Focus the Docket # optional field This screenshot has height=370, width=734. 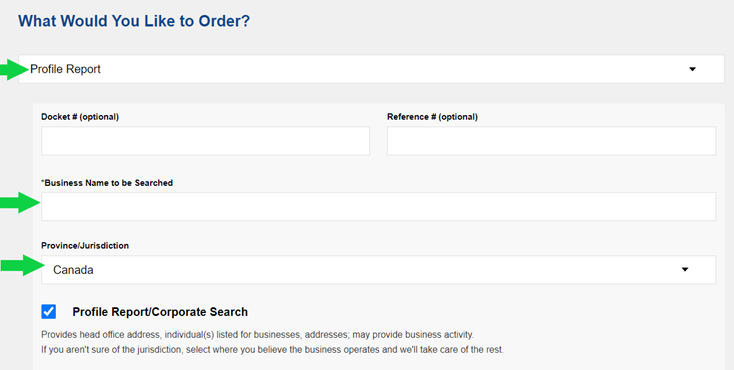tap(206, 141)
